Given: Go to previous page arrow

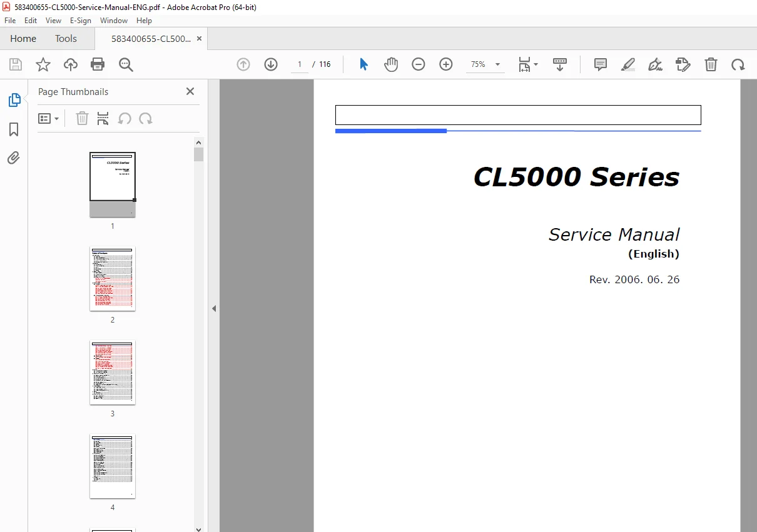Looking at the screenshot, I should (x=243, y=64).
